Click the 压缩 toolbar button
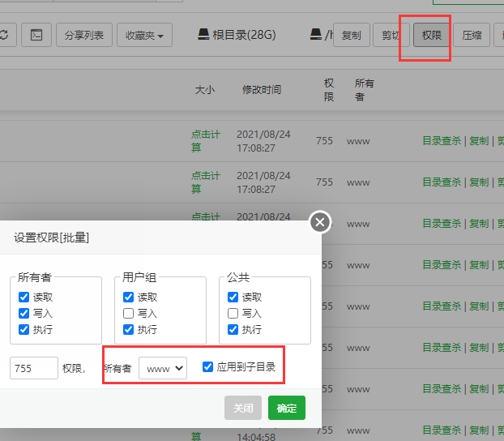 pos(472,35)
